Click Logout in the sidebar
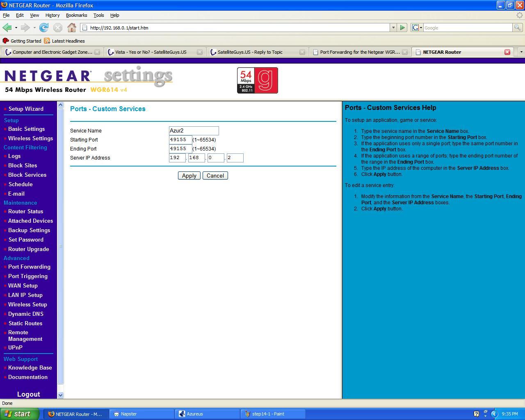The image size is (525, 420). pos(28,394)
